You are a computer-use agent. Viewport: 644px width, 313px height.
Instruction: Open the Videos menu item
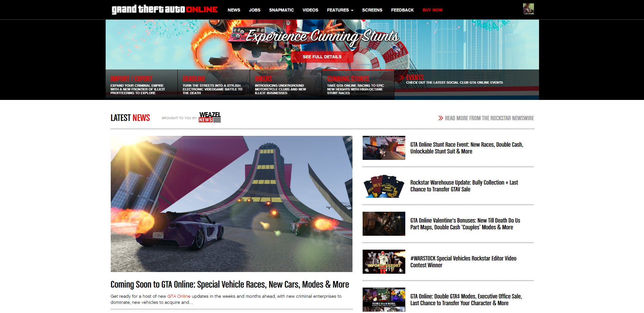coord(310,10)
